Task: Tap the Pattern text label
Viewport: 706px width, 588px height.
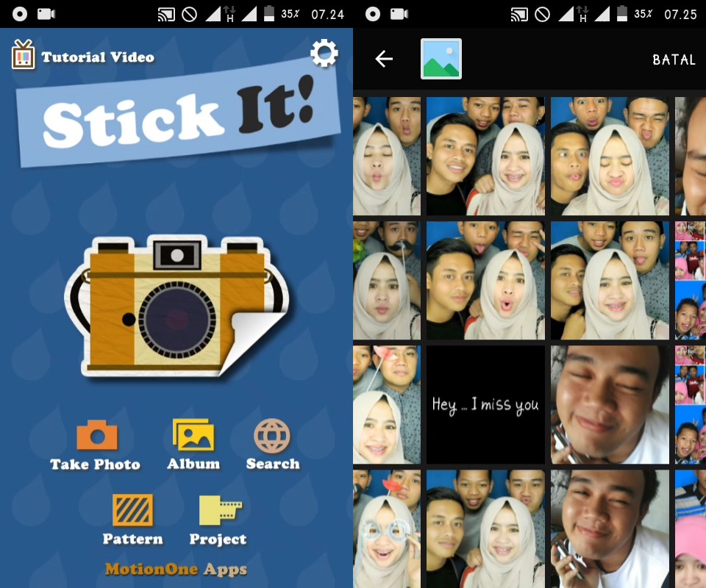Action: 133,539
